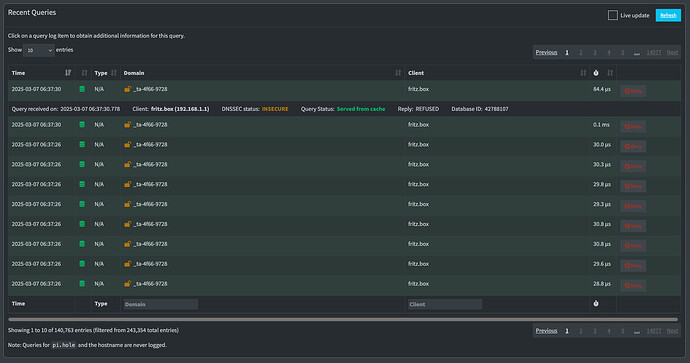
Task: Click the Domain column sort arrows
Action: click(398, 73)
